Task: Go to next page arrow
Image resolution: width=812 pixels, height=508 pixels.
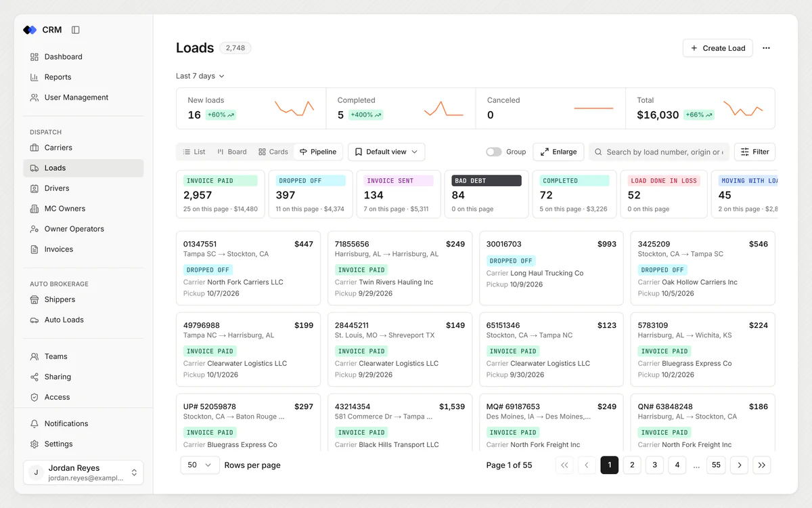Action: click(740, 465)
